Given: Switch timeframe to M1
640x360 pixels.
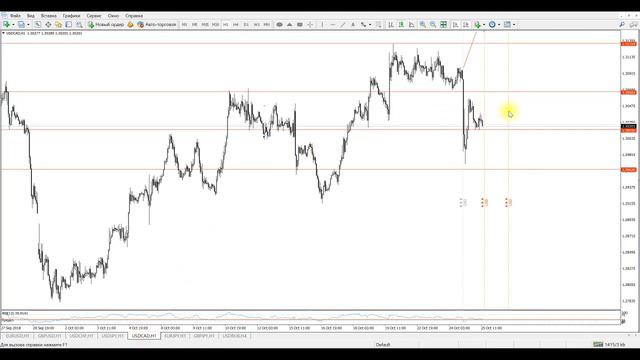Looking at the screenshot, I should (x=184, y=24).
